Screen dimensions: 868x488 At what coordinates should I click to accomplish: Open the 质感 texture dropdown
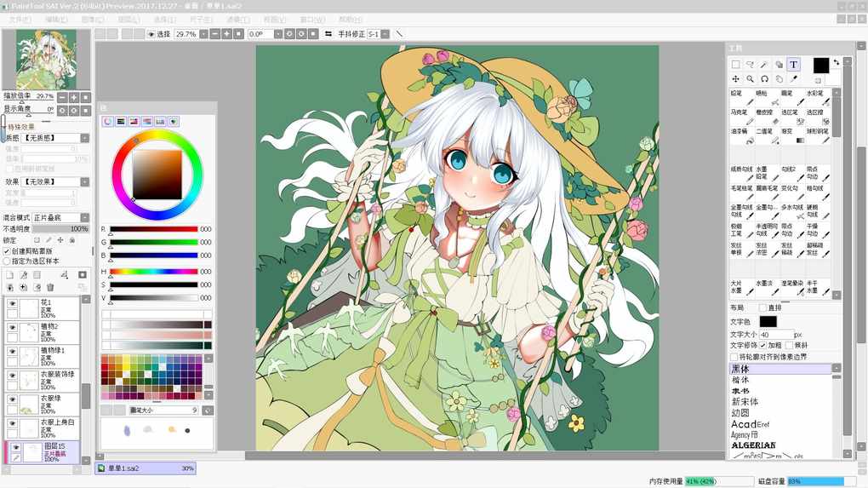[x=85, y=138]
